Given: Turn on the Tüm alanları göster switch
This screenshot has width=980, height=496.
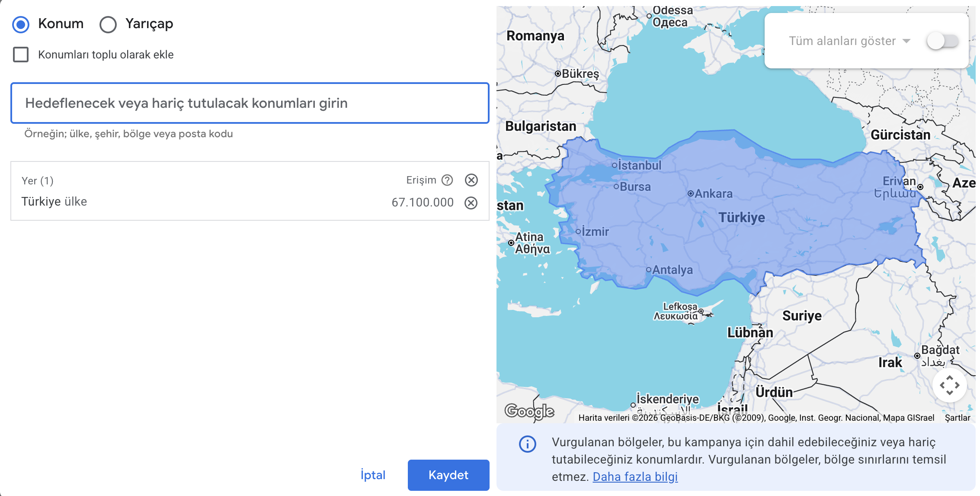Looking at the screenshot, I should click(943, 41).
